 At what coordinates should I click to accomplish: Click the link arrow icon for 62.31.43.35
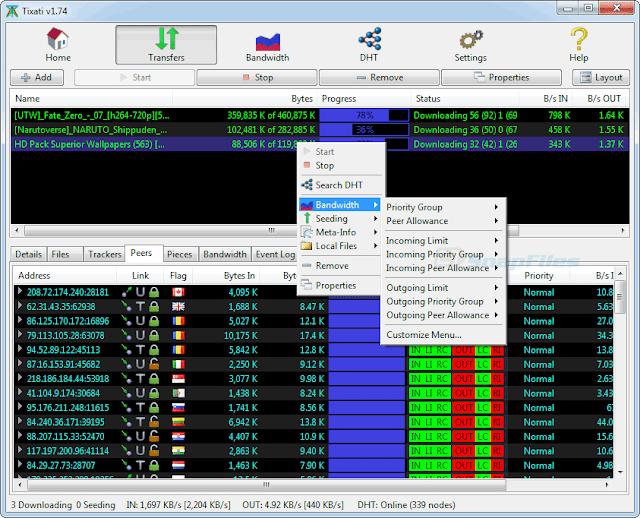tap(127, 306)
